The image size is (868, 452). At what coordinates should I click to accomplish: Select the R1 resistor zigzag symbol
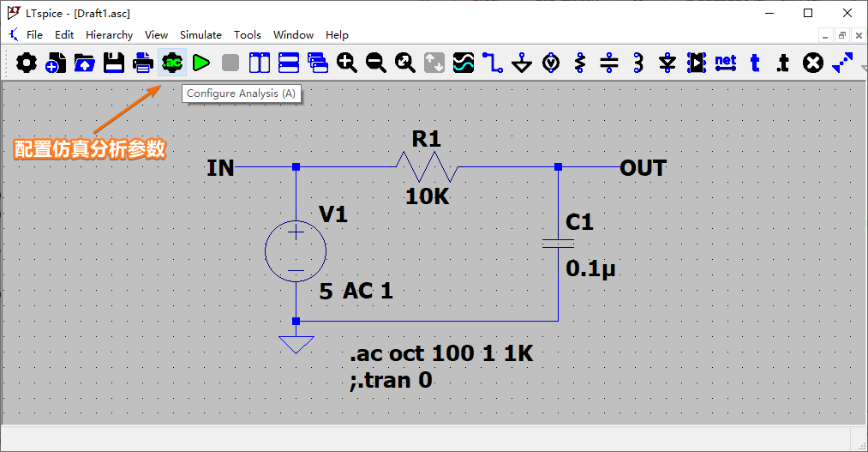click(x=427, y=166)
